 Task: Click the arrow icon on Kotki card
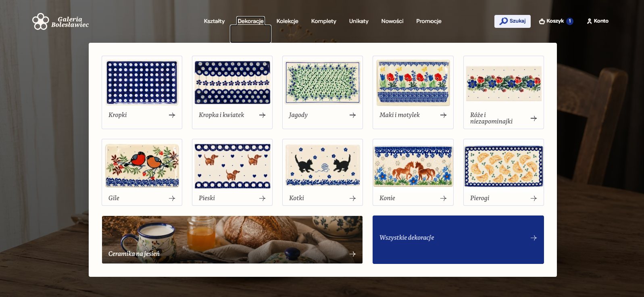pyautogui.click(x=352, y=198)
